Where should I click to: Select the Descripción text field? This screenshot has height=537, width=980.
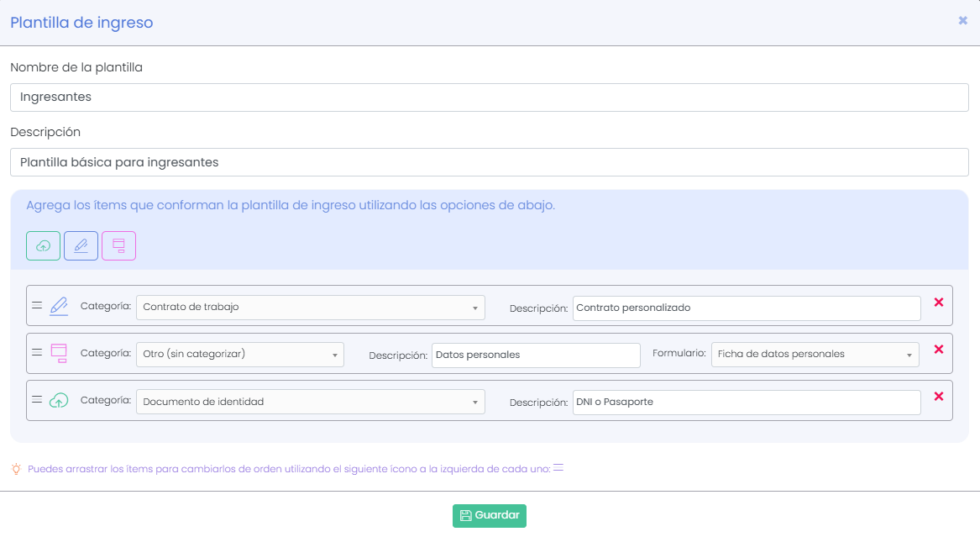click(x=490, y=162)
